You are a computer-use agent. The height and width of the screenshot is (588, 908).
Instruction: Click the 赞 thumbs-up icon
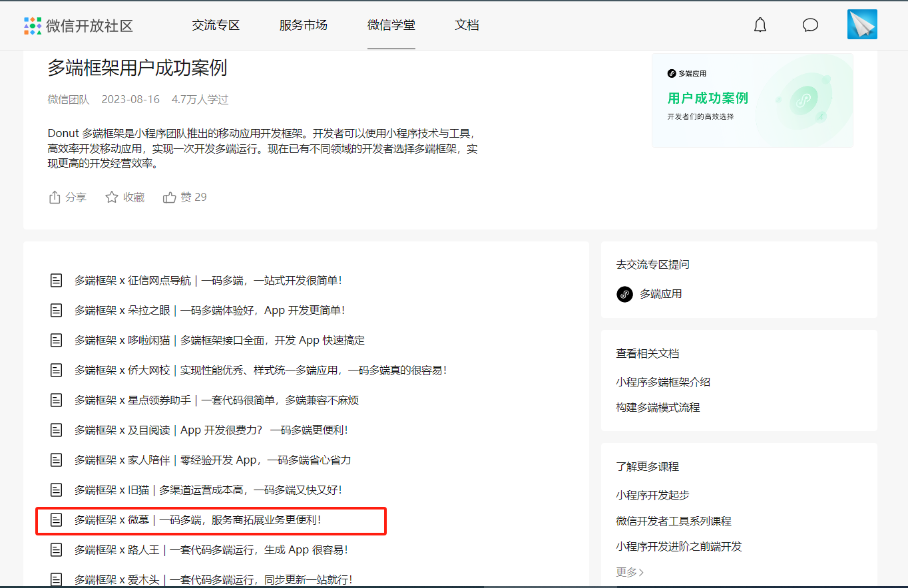tap(169, 198)
